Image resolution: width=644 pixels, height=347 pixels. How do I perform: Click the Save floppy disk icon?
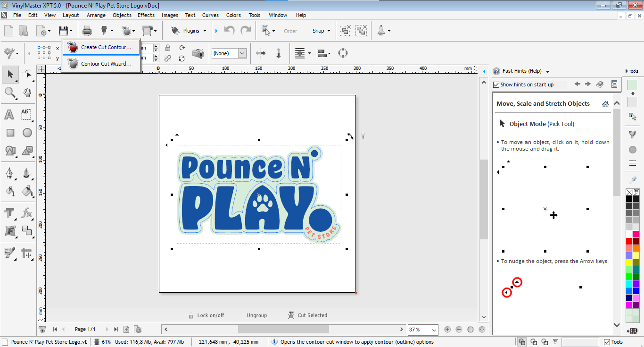point(63,31)
